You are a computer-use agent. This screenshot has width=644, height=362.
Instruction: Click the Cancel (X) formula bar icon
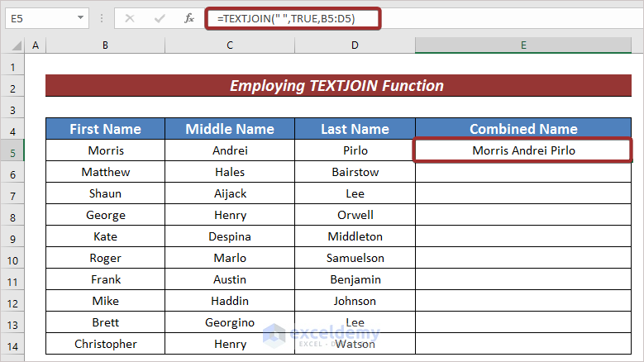click(130, 18)
